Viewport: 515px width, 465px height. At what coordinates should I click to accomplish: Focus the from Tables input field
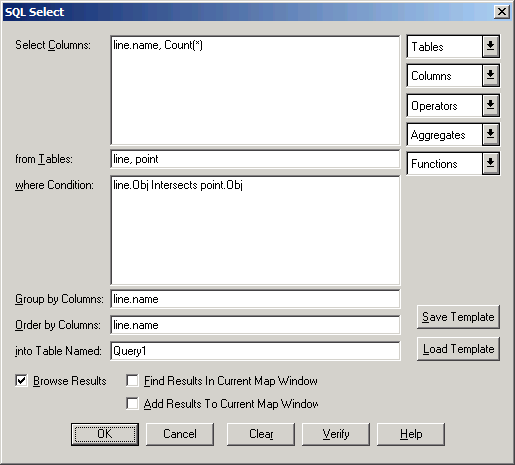[255, 159]
